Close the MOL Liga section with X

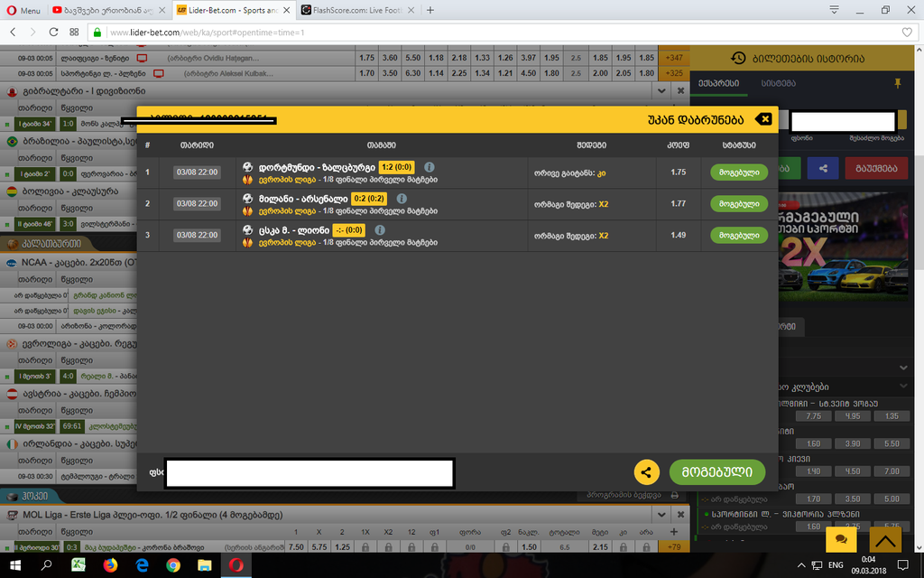[680, 514]
